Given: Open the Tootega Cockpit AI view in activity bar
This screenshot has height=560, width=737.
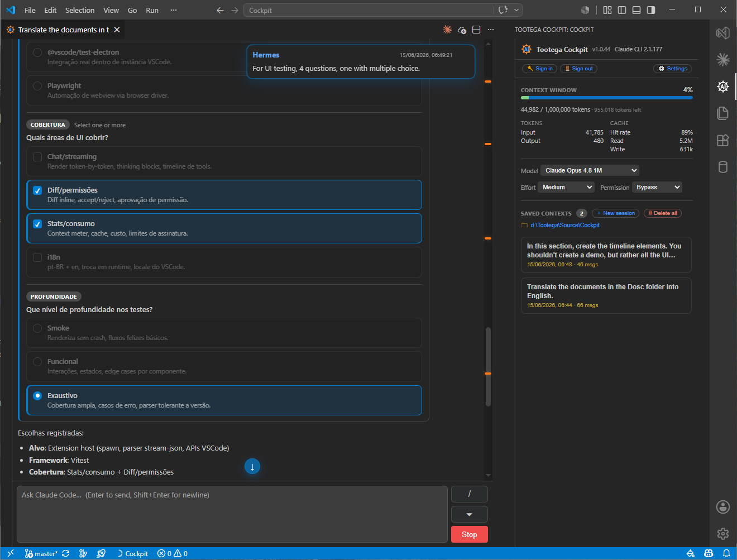Looking at the screenshot, I should tap(723, 87).
